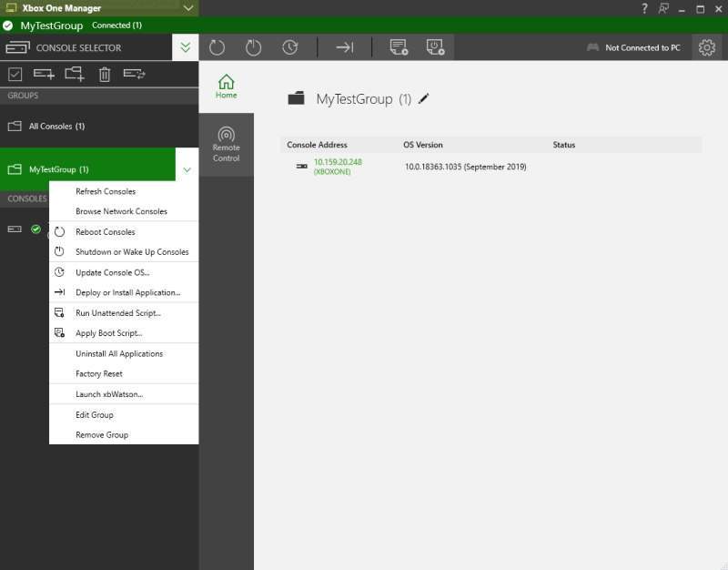Click the Not Connected to PC controller icon
The height and width of the screenshot is (570, 728).
593,47
